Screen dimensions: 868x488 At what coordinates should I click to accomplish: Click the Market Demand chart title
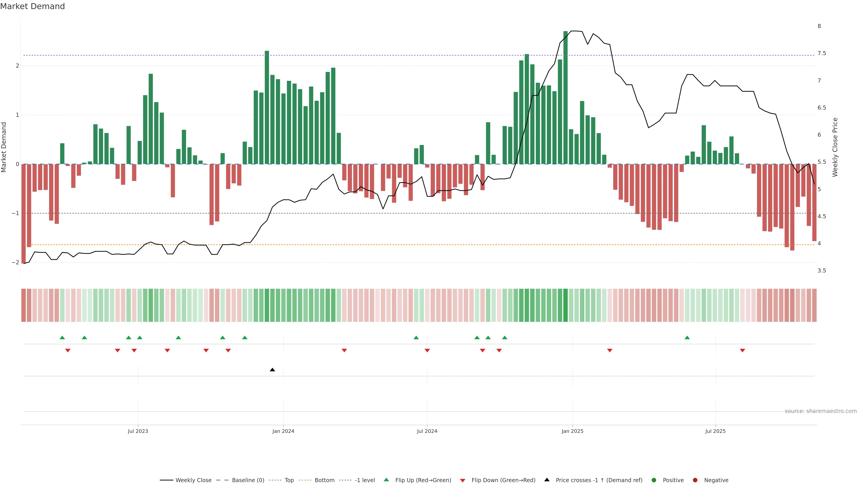click(x=32, y=6)
